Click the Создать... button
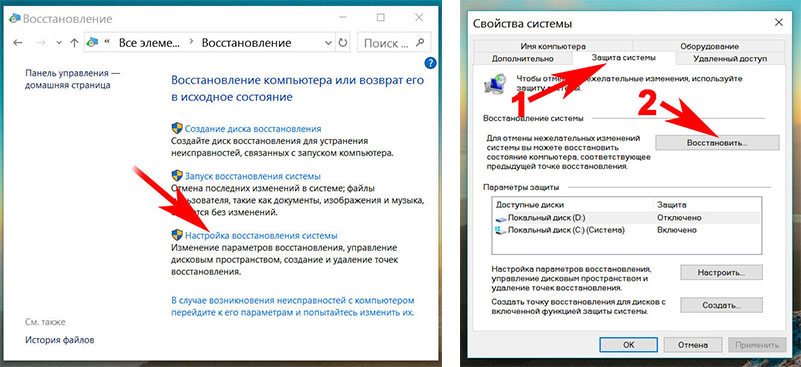 point(721,305)
